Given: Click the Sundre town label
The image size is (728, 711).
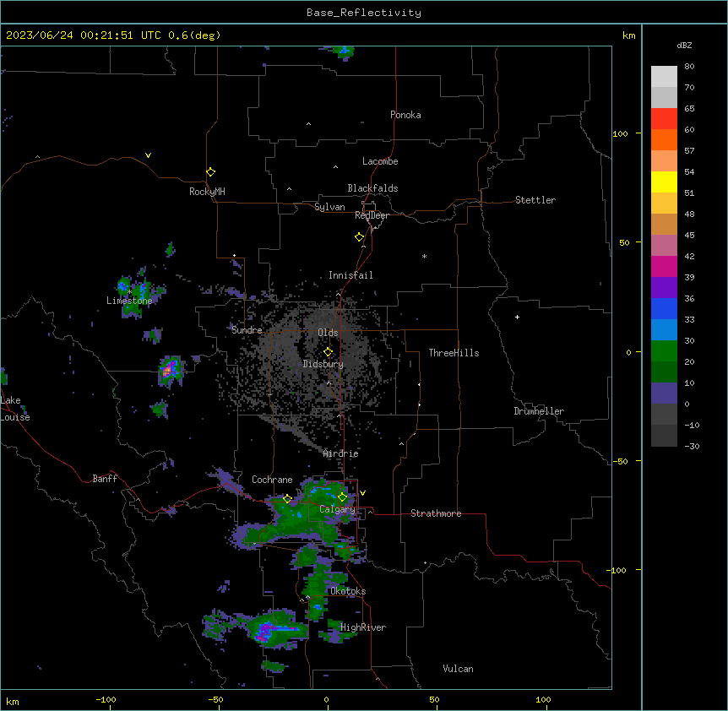Looking at the screenshot, I should click(247, 330).
